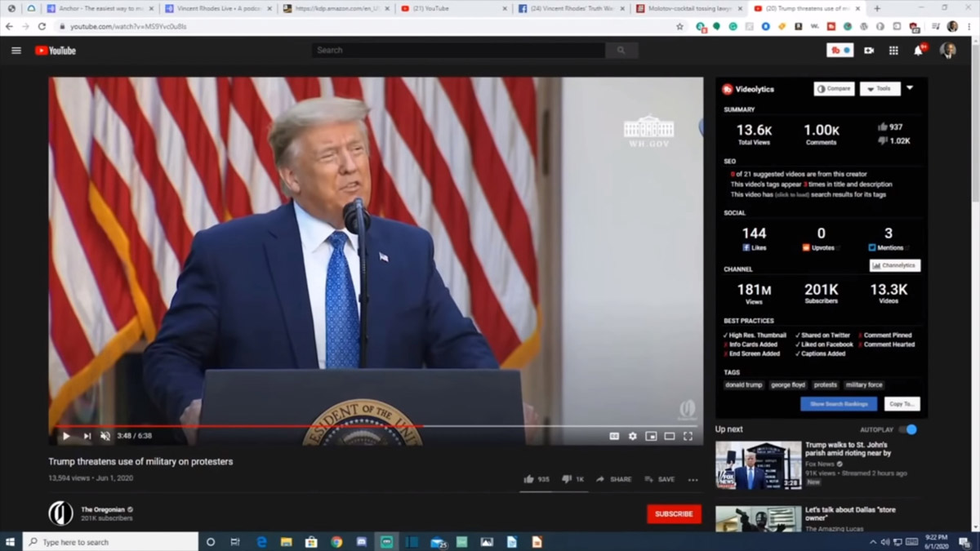
Task: Open the Let's talk about Dallas video title
Action: point(850,514)
